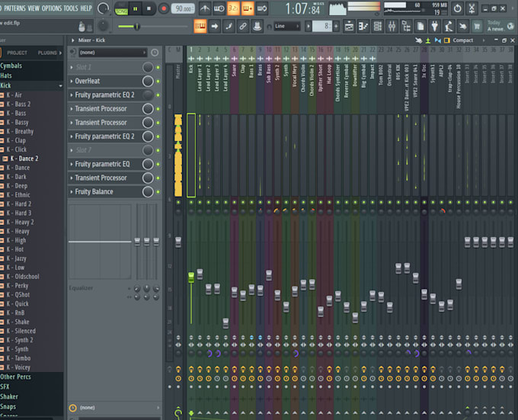
Task: Click the news globe panel
Action: coord(500,26)
